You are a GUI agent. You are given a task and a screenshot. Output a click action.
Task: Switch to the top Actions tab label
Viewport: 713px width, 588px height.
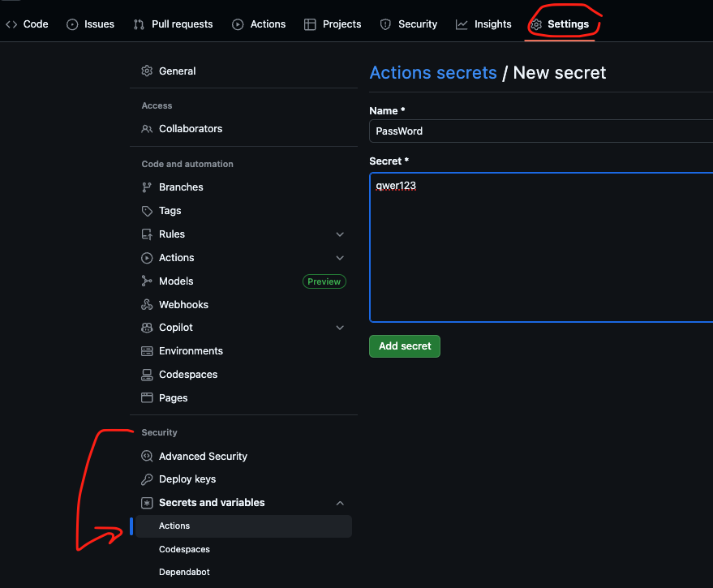268,24
